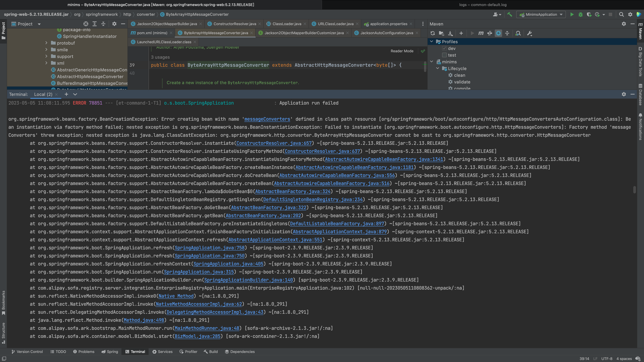Viewport: 644px width, 362px height.
Task: Expand the protobuf folder
Action: point(46,43)
